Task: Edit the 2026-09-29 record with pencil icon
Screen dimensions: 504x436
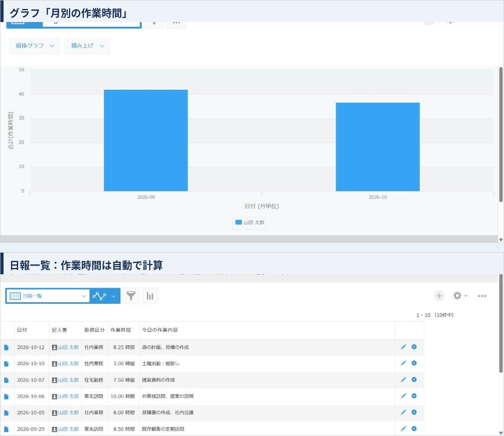Action: point(403,428)
